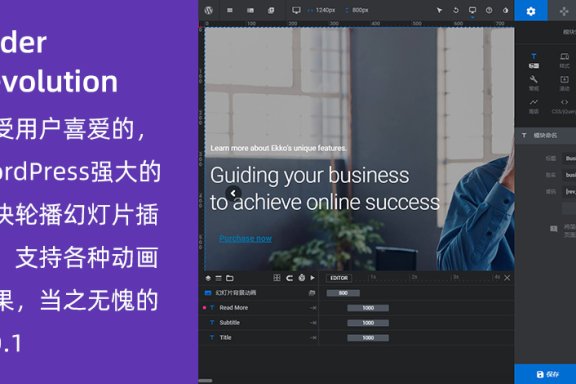This screenshot has width=576, height=384.
Task: Open the WordPress dashboard icon
Action: pos(209,10)
